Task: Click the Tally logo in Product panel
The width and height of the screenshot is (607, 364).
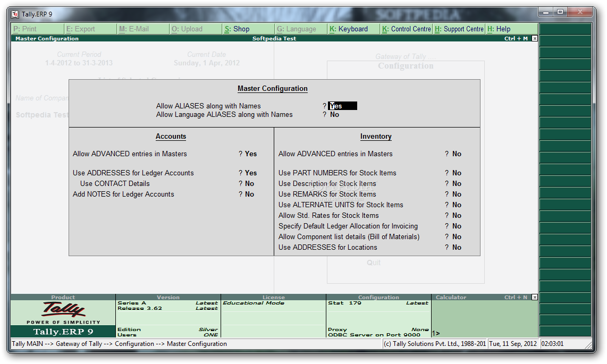Action: pyautogui.click(x=63, y=309)
